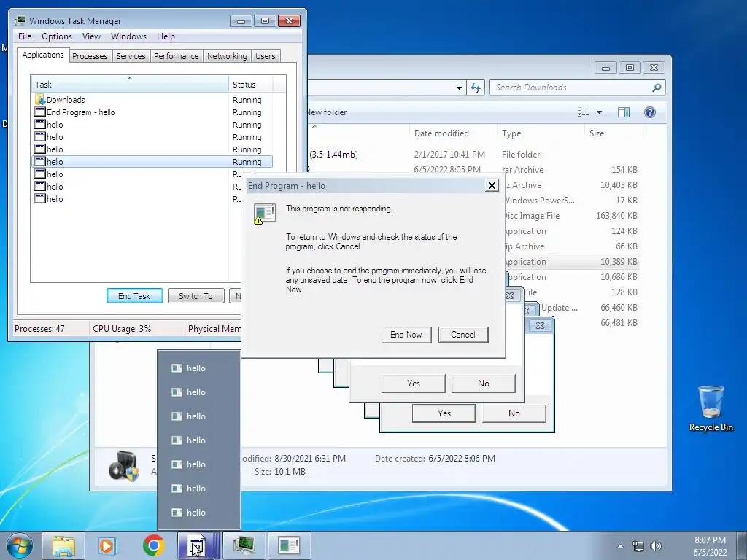Sort the task list by Status column
The image size is (747, 560).
tap(250, 85)
